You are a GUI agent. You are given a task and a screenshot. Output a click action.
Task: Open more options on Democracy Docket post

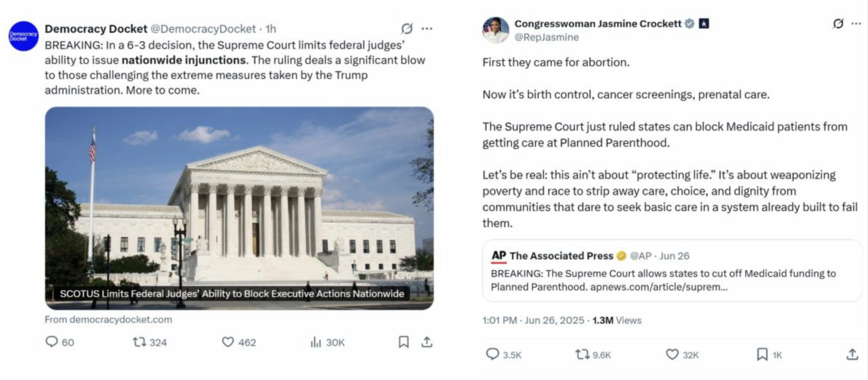click(x=427, y=29)
